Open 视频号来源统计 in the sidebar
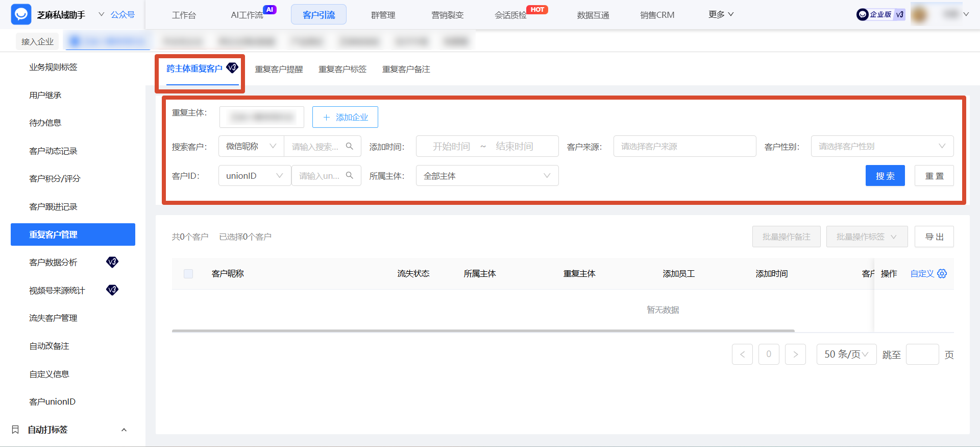The height and width of the screenshot is (447, 980). [x=57, y=290]
